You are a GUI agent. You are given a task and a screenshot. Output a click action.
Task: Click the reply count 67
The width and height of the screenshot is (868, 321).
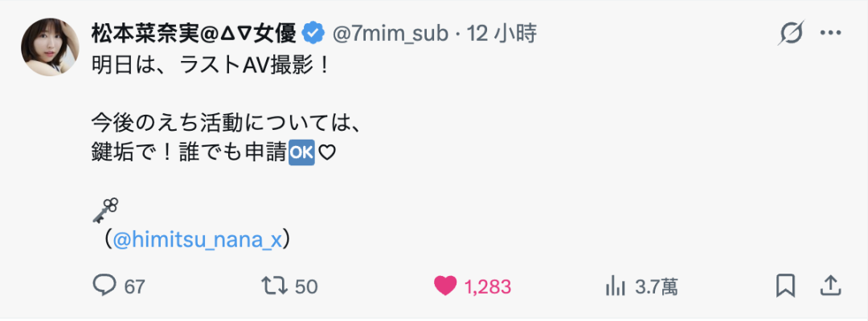[135, 286]
